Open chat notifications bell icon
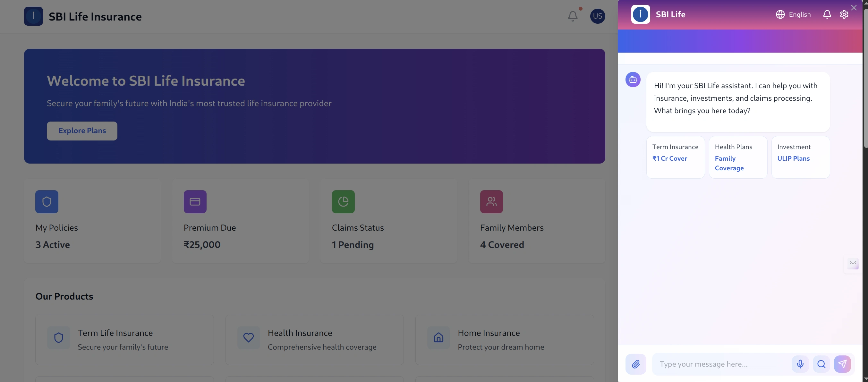This screenshot has width=868, height=382. pyautogui.click(x=827, y=14)
